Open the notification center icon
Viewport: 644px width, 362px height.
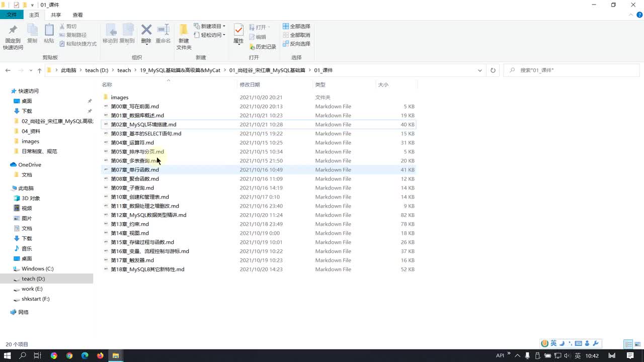[x=630, y=355]
